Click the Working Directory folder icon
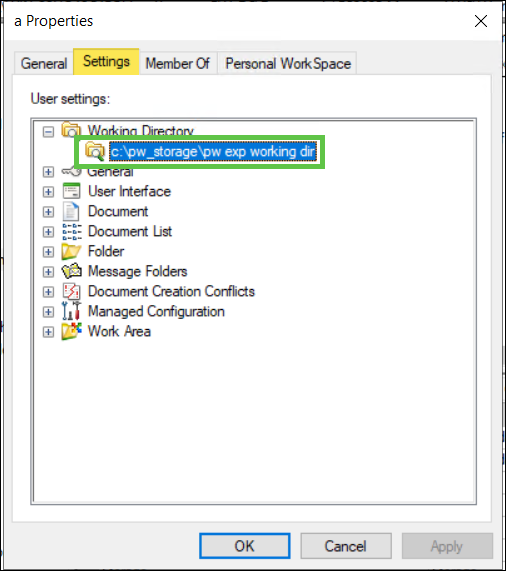The height and width of the screenshot is (571, 506). coord(71,130)
